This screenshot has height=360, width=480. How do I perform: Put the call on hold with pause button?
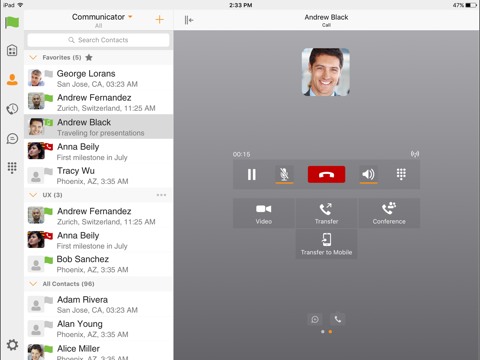pyautogui.click(x=252, y=174)
